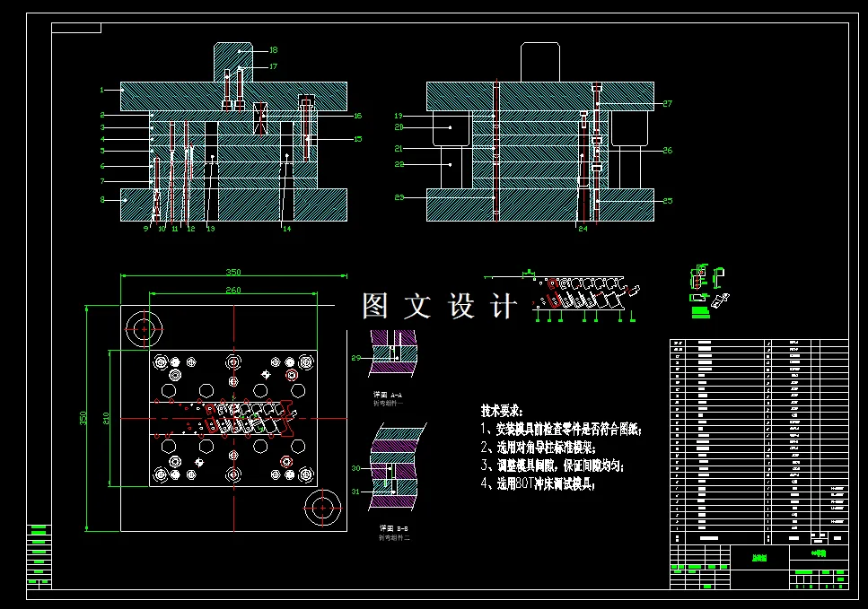The width and height of the screenshot is (868, 609).
Task: Select requirement line 4 选用80T冲床调试模具
Action: pyautogui.click(x=538, y=484)
